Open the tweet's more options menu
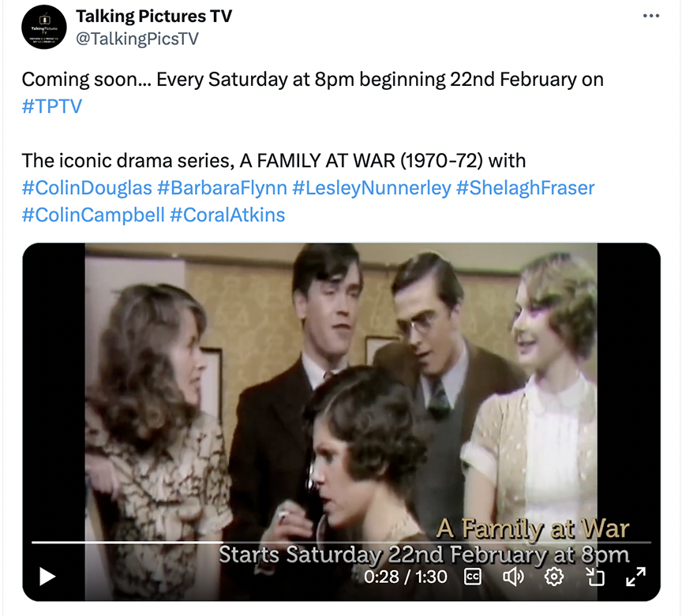 click(x=651, y=17)
